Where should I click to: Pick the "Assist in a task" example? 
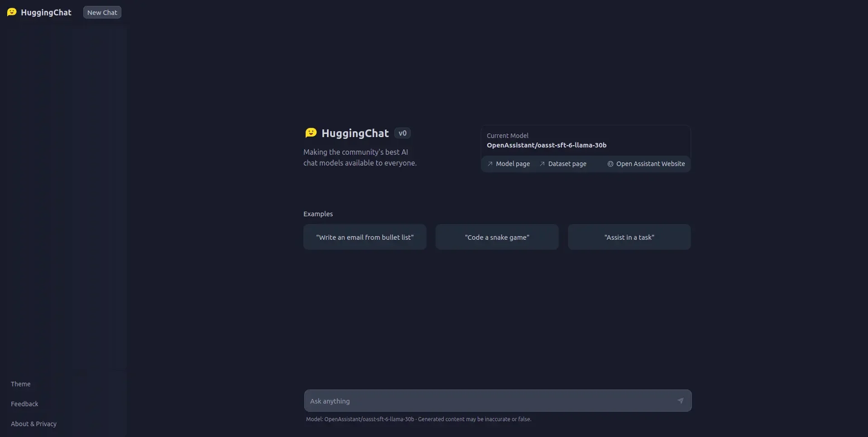(629, 237)
